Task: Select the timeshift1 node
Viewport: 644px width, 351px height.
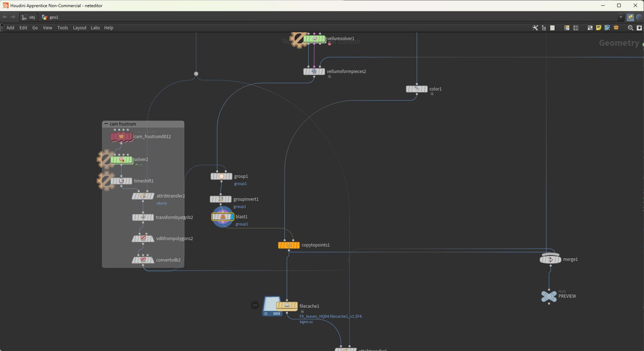Action: (121, 181)
